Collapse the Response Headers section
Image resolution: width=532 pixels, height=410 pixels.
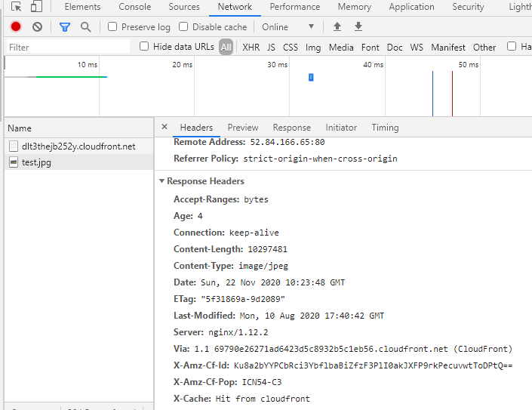161,181
